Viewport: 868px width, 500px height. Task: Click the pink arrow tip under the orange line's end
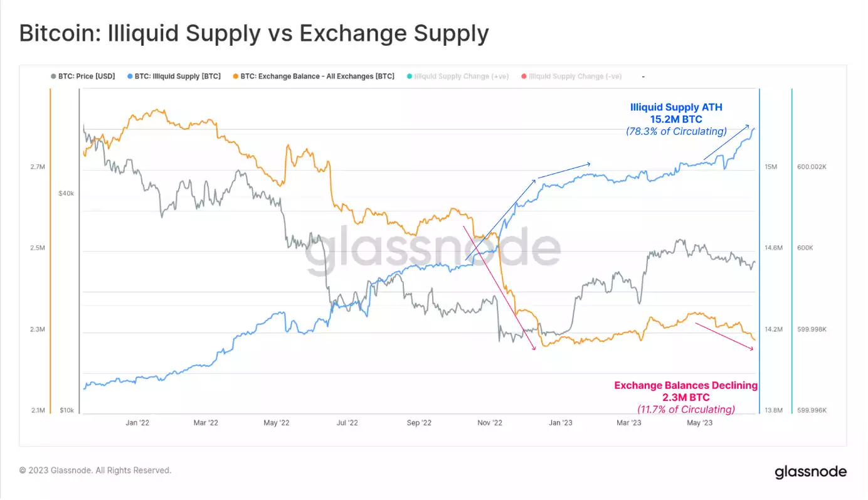[753, 349]
